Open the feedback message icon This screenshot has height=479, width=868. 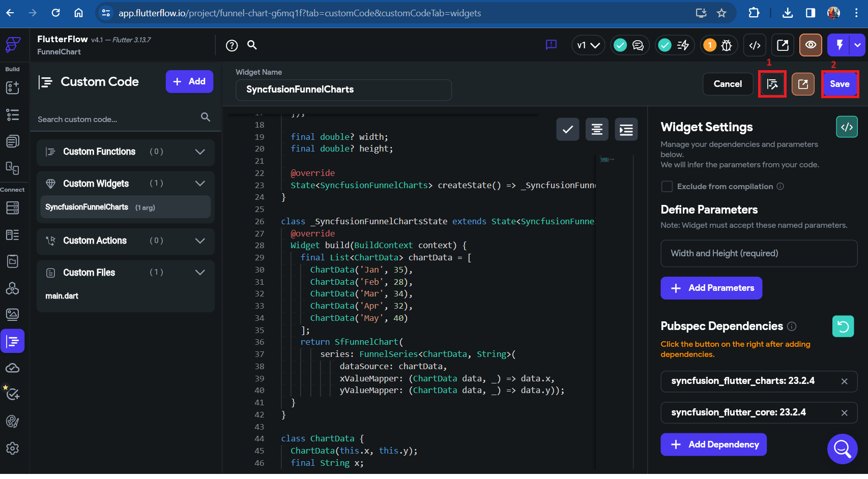551,45
